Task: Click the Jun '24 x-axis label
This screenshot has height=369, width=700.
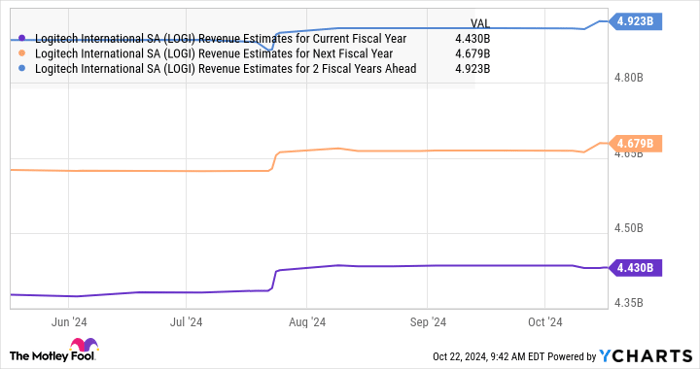Action: coord(69,322)
